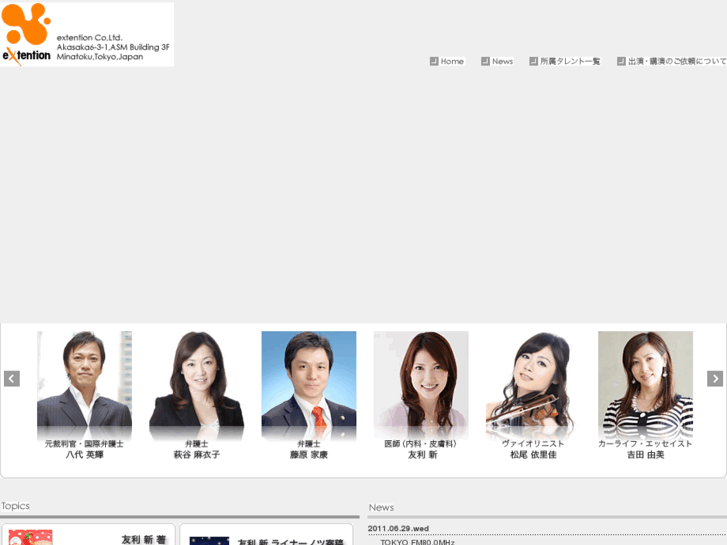Screen dimensions: 727x545
Task: Click the name 萩谷 麻衣子
Action: (x=197, y=455)
